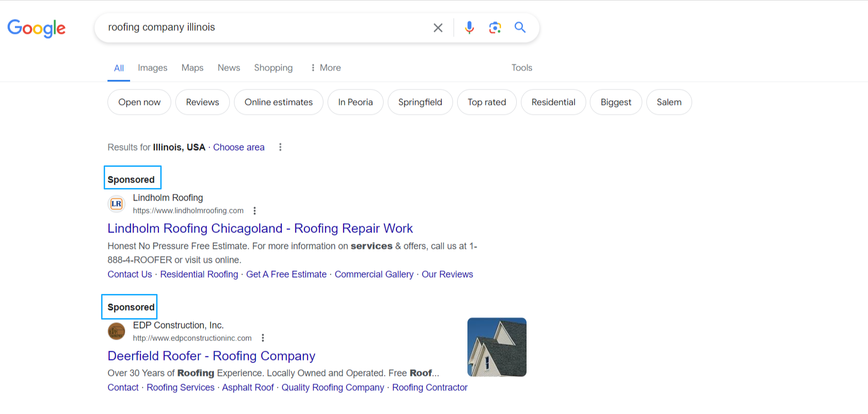Click the Sponsored label above EDP Construction
The height and width of the screenshot is (414, 868).
pos(131,307)
